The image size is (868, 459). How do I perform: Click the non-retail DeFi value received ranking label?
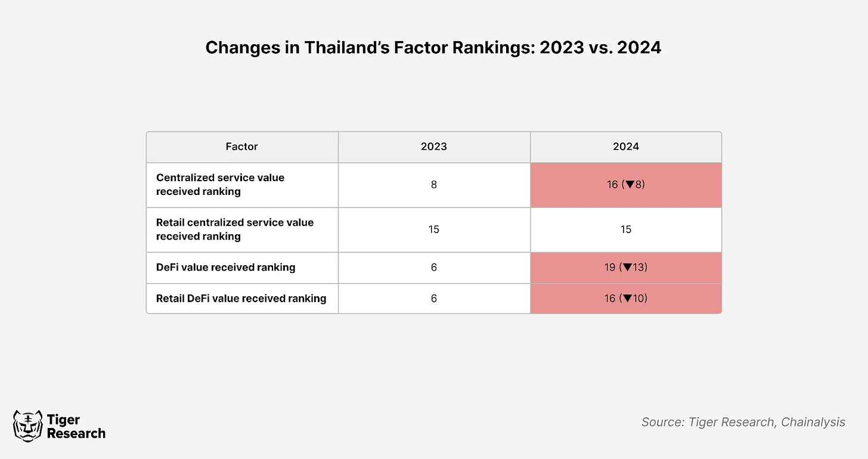(x=225, y=268)
